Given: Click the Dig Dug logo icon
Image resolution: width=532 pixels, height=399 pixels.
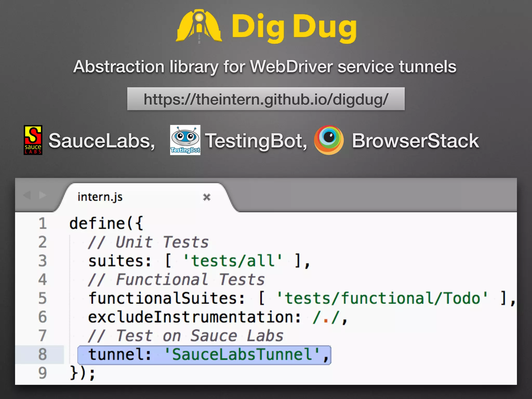Looking at the screenshot, I should click(x=199, y=26).
